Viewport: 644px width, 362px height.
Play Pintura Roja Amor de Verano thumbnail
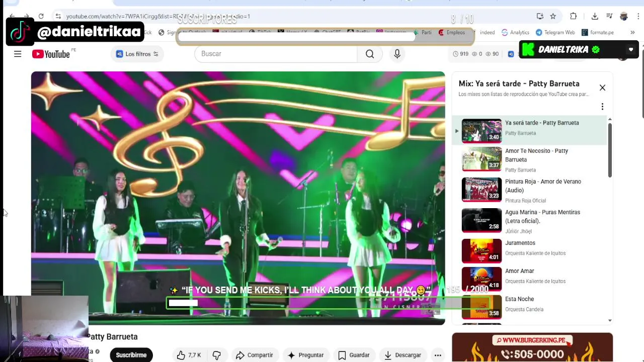pos(481,190)
